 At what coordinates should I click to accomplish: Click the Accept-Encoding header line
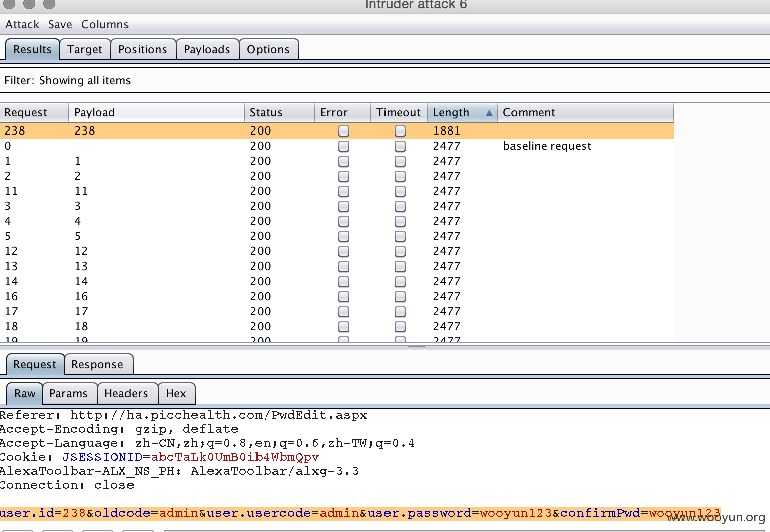coord(119,429)
